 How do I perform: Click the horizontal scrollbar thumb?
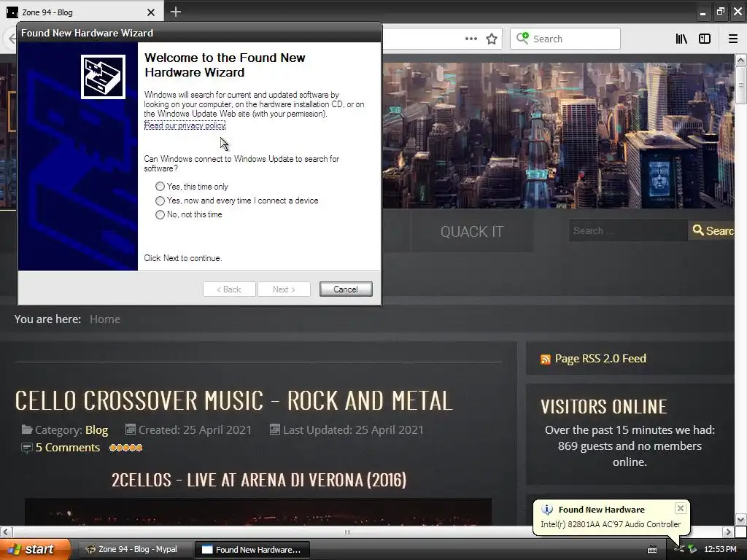point(347,532)
